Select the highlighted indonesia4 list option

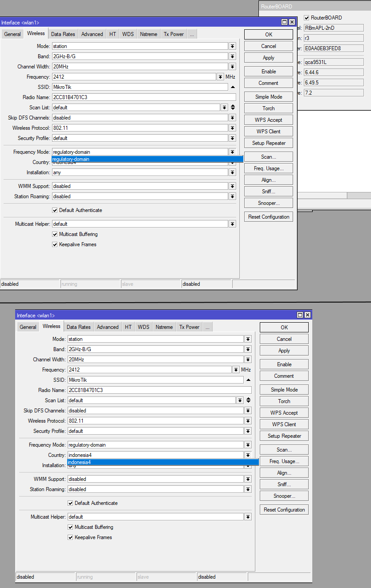pos(163,462)
